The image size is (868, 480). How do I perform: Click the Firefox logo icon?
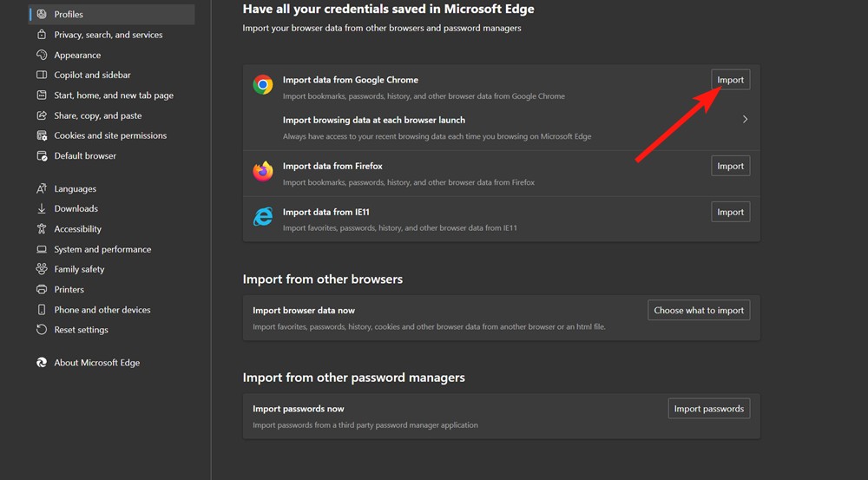(263, 172)
